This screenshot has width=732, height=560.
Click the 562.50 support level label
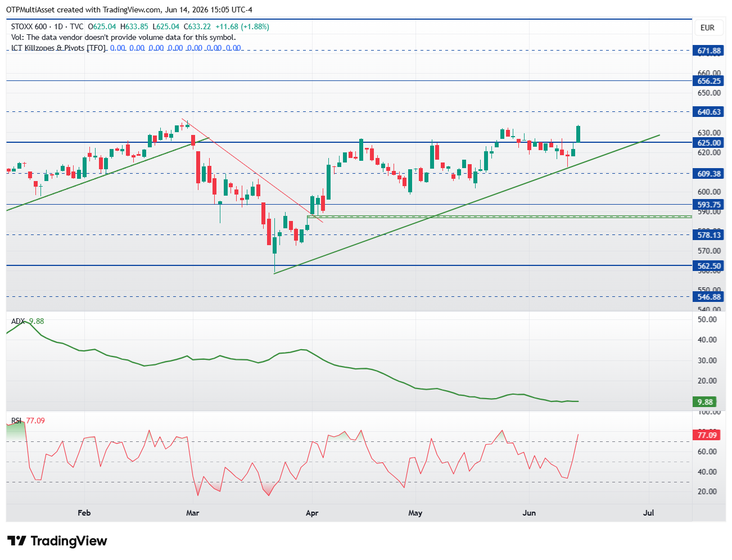(708, 266)
